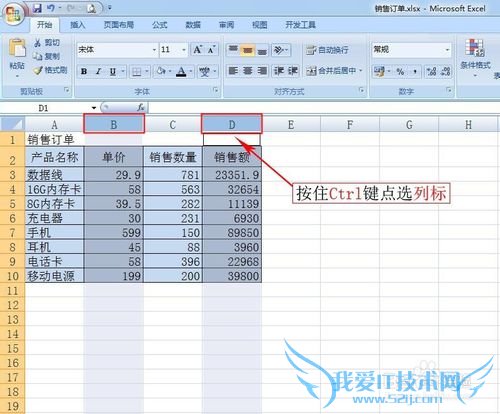Undo the last action
500x414 pixels.
coord(51,8)
